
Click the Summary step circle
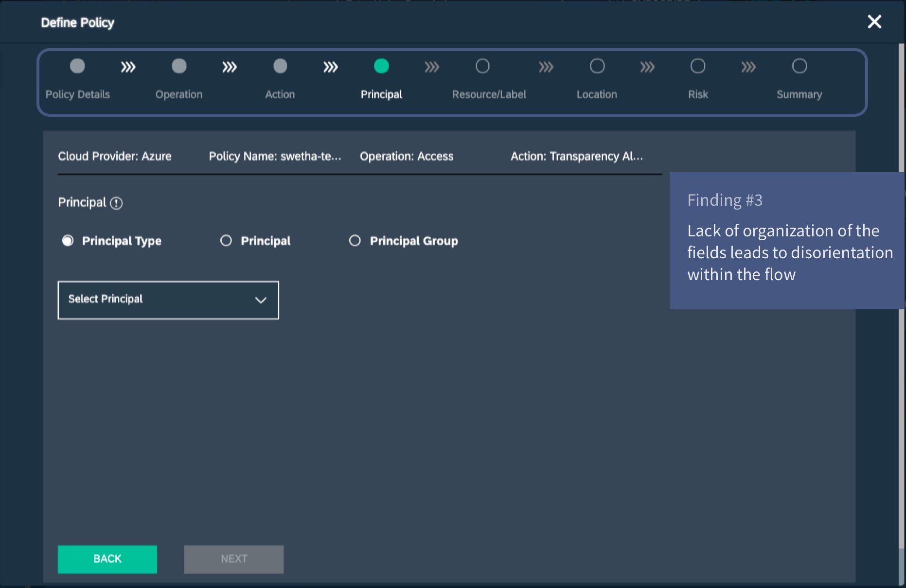point(799,66)
